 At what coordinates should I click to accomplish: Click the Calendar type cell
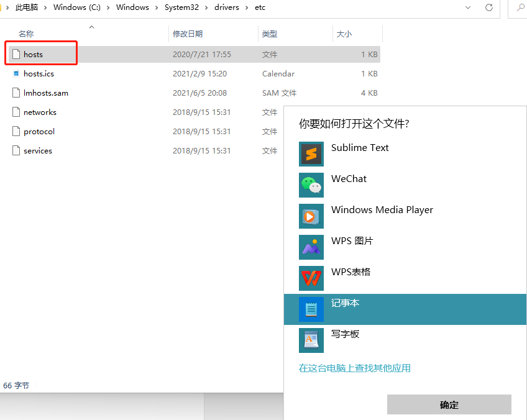(x=278, y=73)
